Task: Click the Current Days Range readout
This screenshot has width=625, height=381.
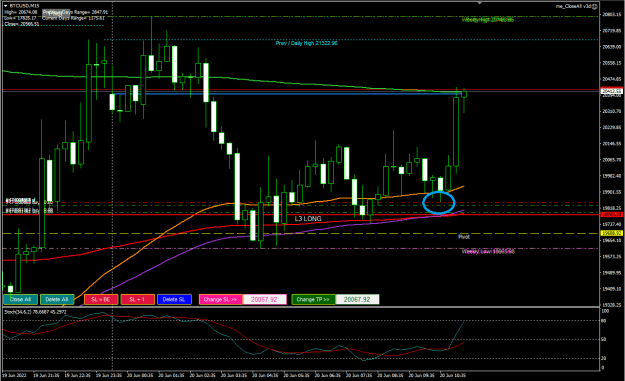Action: tap(73, 18)
